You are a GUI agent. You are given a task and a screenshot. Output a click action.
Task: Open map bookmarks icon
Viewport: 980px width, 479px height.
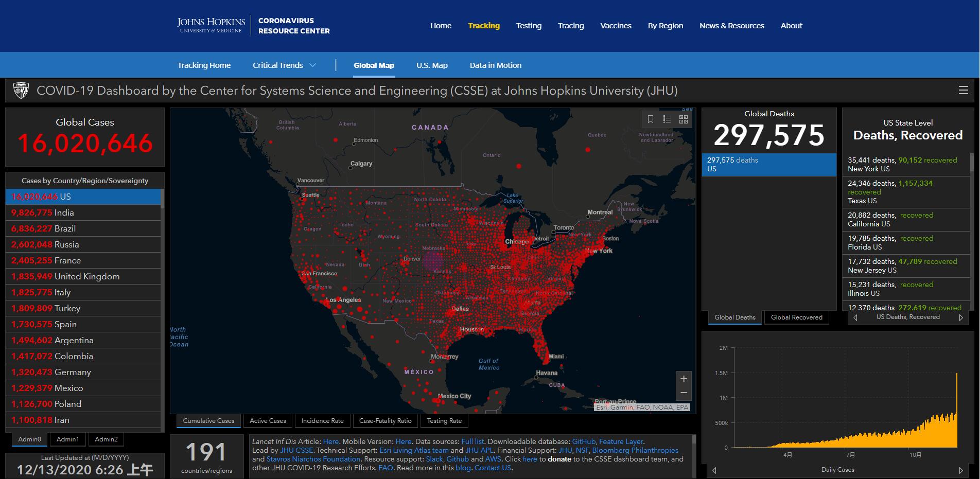651,119
